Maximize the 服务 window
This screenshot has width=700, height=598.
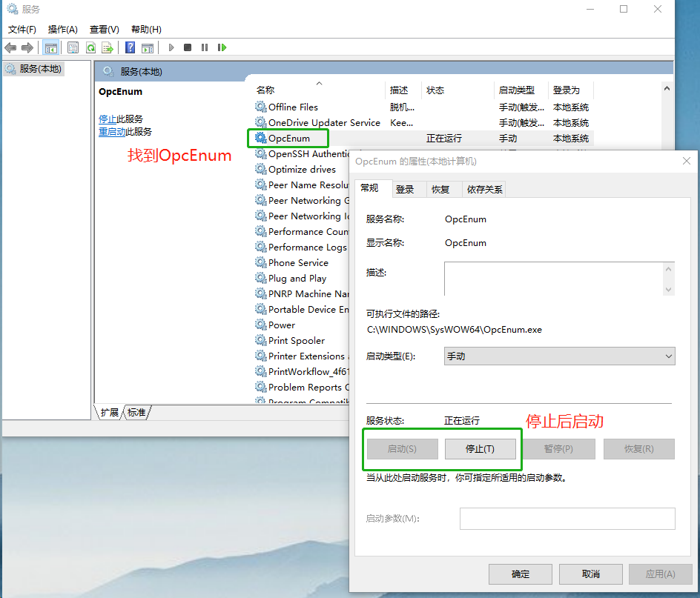pos(624,9)
